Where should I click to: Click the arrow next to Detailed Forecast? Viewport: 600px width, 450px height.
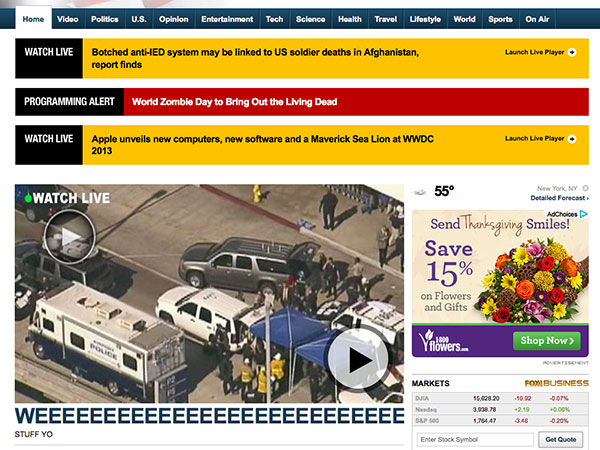pos(588,198)
